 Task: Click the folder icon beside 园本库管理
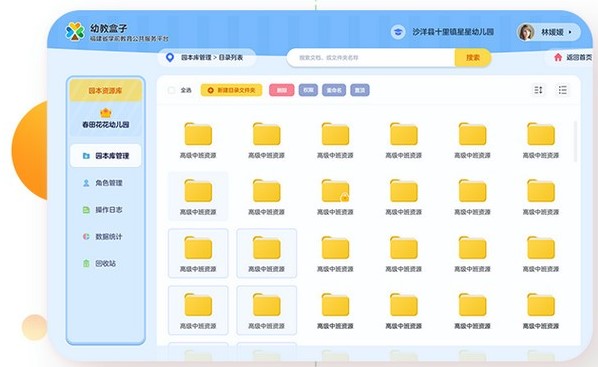(x=86, y=156)
